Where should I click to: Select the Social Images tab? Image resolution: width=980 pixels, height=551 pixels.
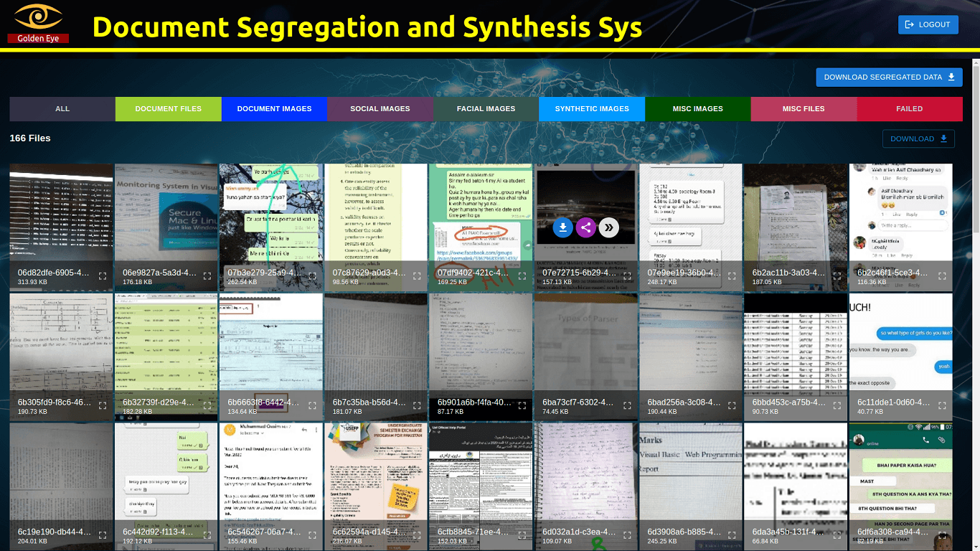click(x=380, y=109)
